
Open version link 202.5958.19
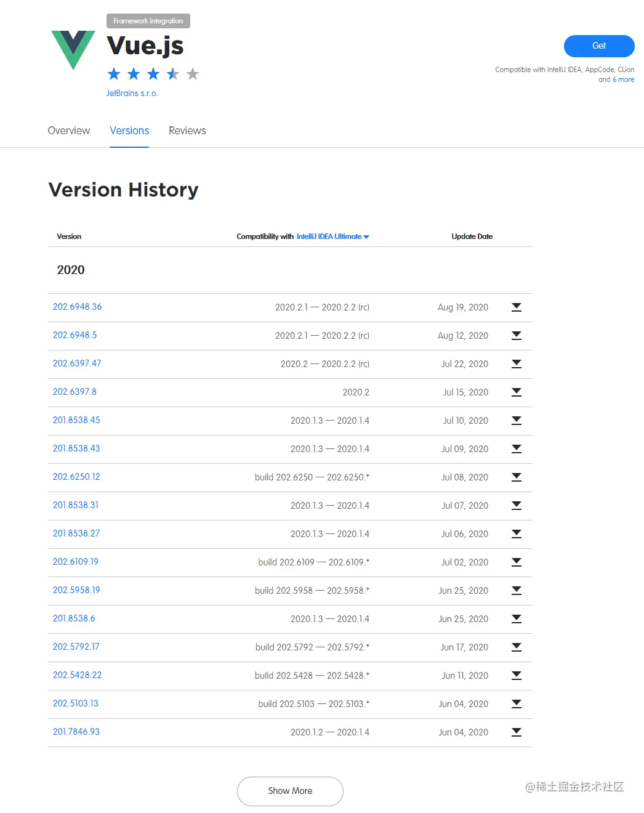76,590
